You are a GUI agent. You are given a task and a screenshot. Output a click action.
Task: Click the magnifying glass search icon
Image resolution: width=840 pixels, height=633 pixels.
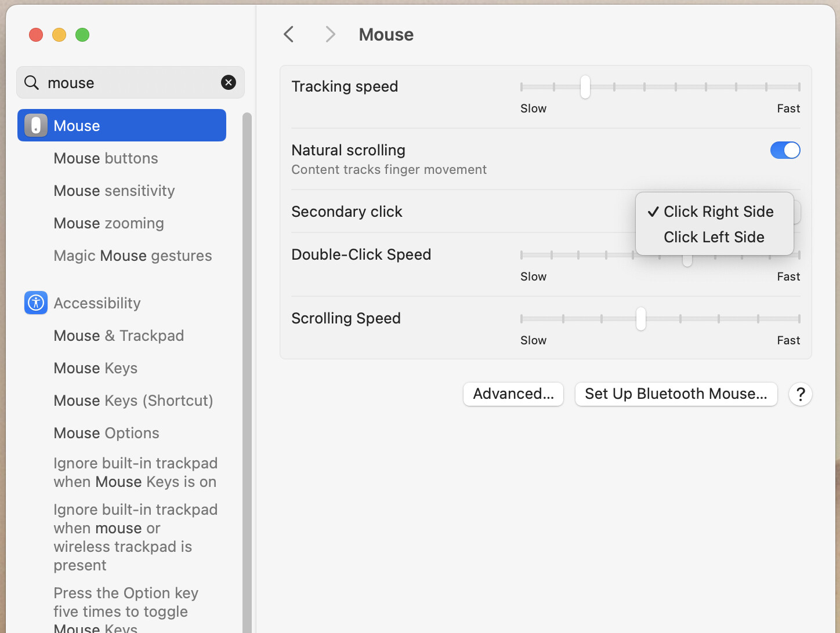31,82
